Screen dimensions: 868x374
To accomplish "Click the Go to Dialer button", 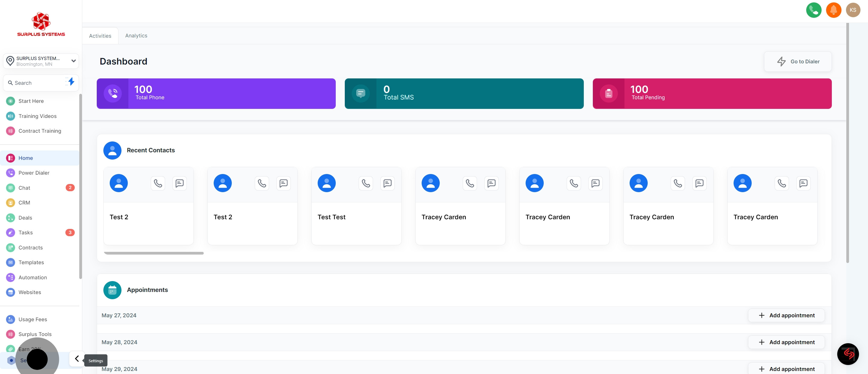I will 797,61.
